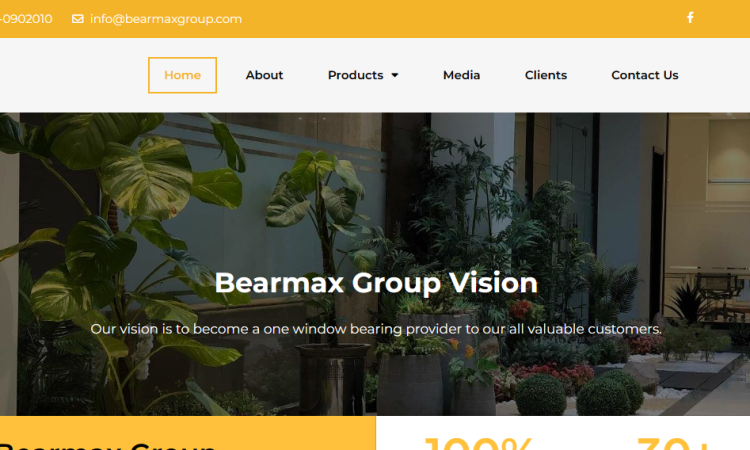Screen dimensions: 750x450
Task: Select the vision statement sentence under heading
Action: [376, 329]
